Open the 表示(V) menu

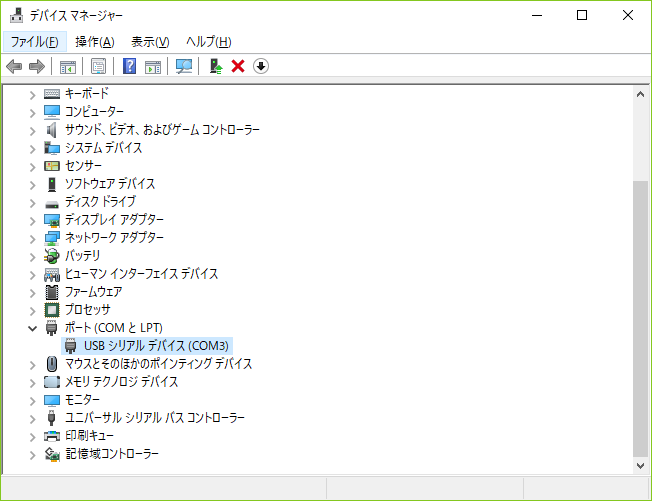click(150, 41)
